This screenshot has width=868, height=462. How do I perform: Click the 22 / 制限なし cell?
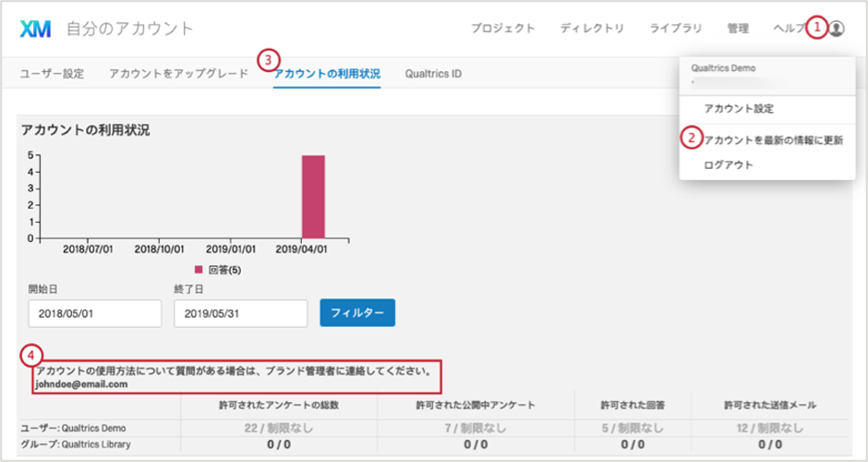pyautogui.click(x=279, y=428)
